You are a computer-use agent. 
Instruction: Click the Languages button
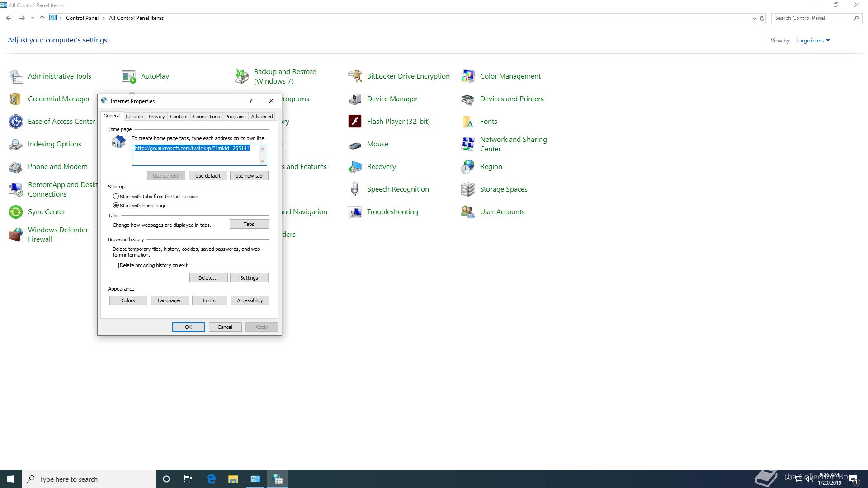pyautogui.click(x=170, y=300)
